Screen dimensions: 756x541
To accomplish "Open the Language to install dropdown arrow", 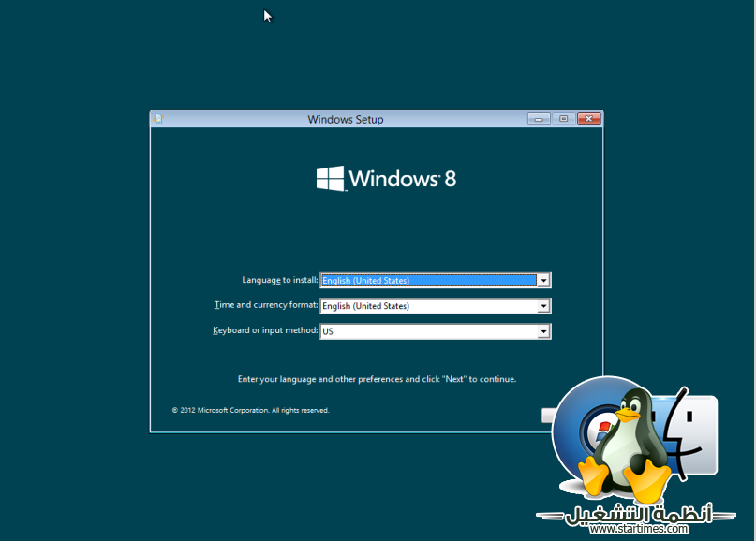I will [x=543, y=281].
